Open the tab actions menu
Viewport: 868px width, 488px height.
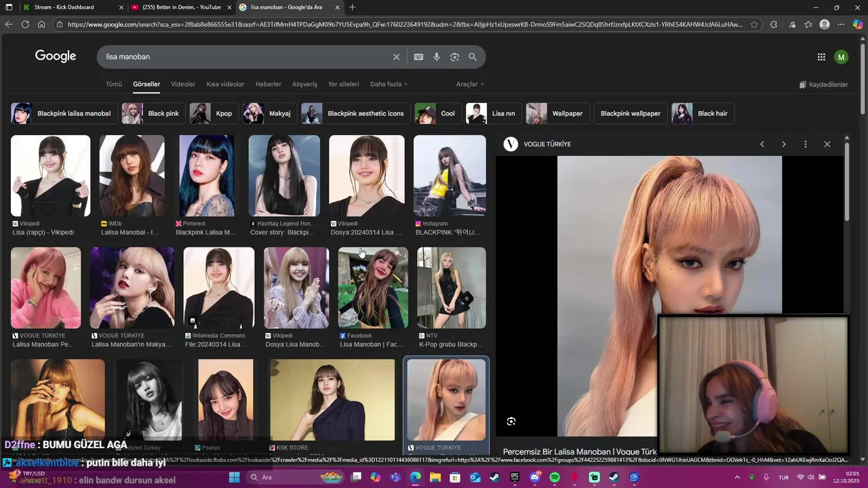tap(9, 7)
